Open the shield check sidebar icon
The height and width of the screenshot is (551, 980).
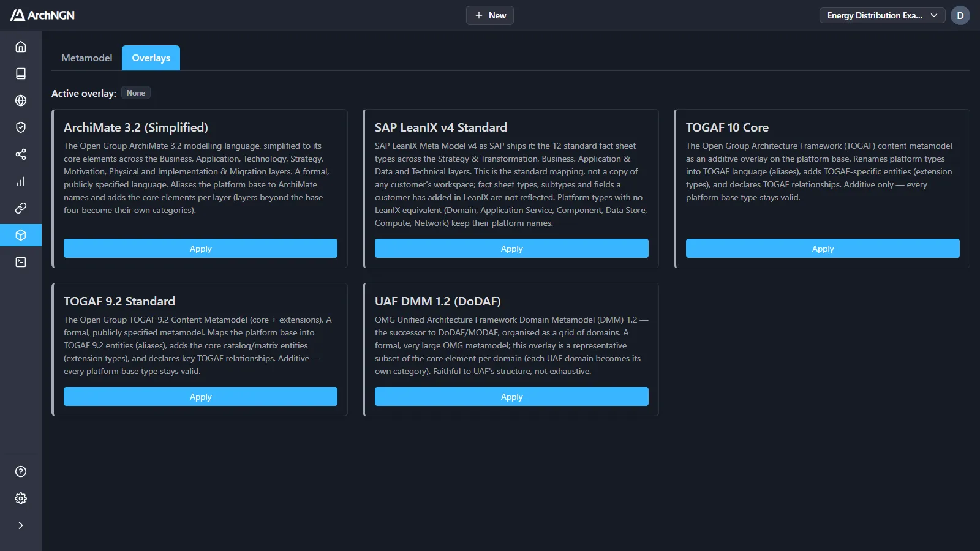pyautogui.click(x=21, y=127)
